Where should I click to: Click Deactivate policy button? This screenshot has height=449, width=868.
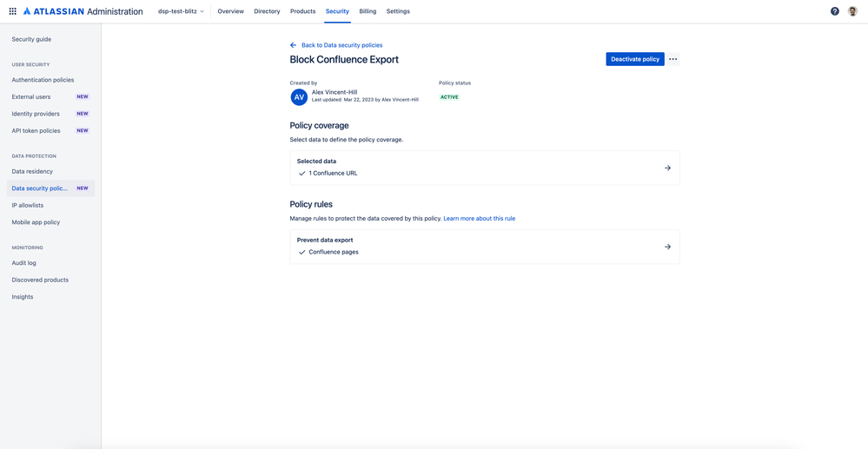coord(635,59)
